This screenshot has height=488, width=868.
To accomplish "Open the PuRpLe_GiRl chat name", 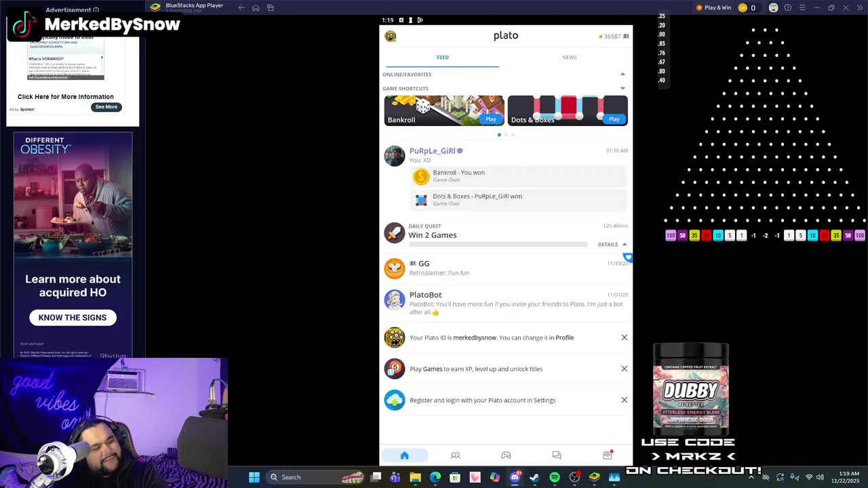I will coord(432,151).
